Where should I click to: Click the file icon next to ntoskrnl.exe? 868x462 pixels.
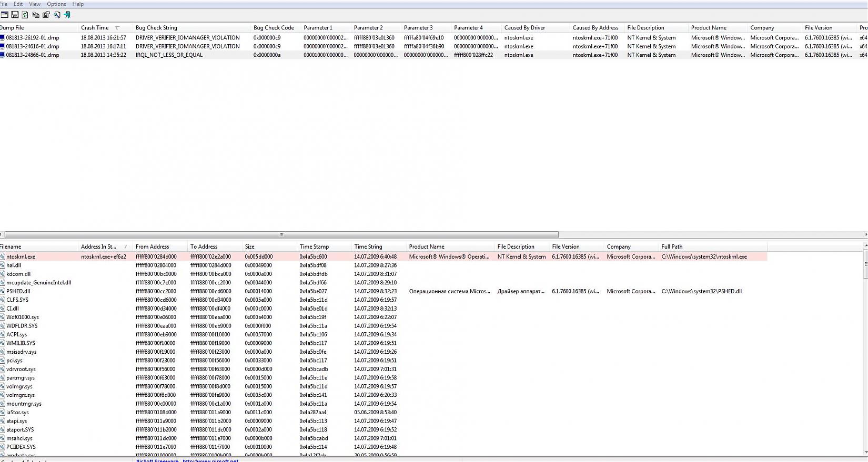tap(2, 257)
